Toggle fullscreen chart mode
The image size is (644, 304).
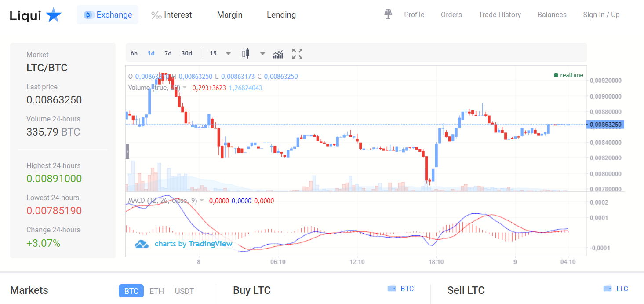point(298,54)
